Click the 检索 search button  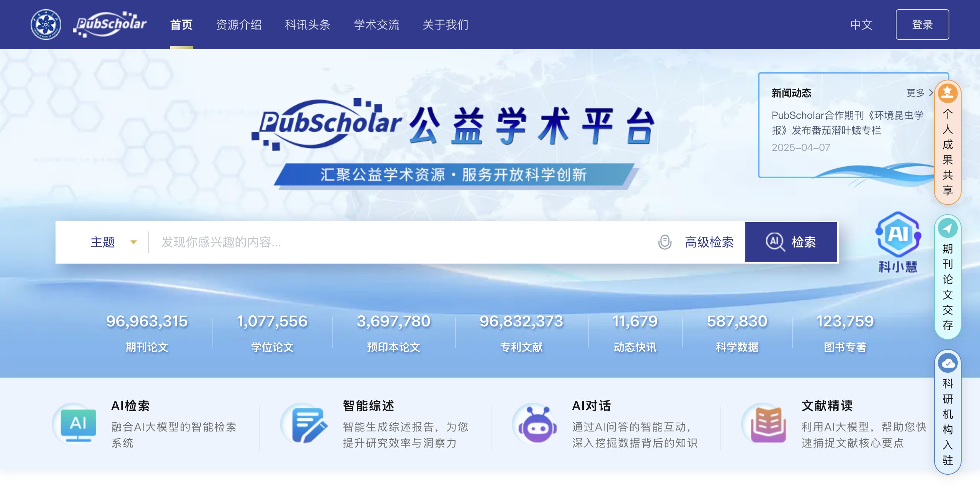(x=791, y=242)
